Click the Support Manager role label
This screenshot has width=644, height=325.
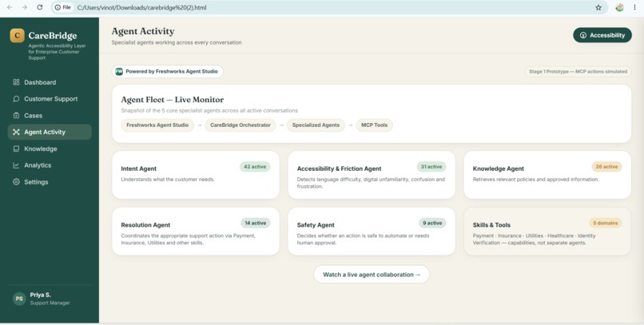point(50,303)
